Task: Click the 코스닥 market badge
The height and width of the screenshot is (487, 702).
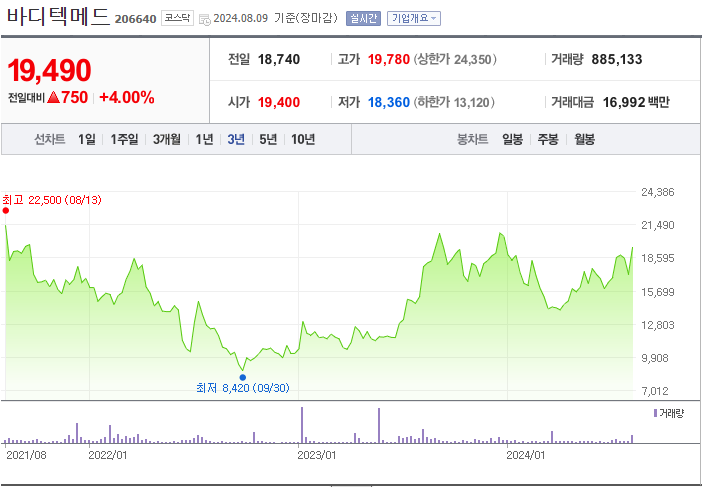Action: [177, 18]
